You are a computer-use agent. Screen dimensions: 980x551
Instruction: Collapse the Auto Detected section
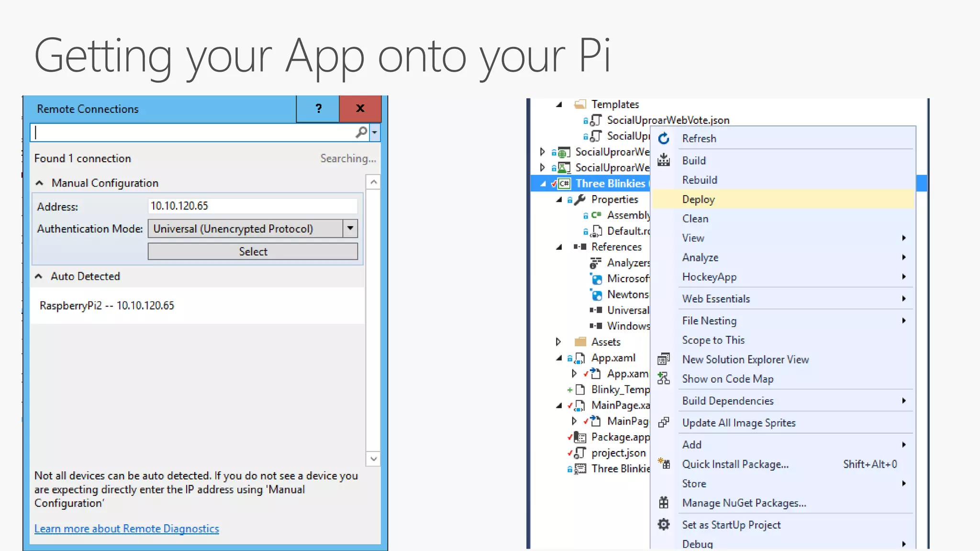[x=39, y=276]
